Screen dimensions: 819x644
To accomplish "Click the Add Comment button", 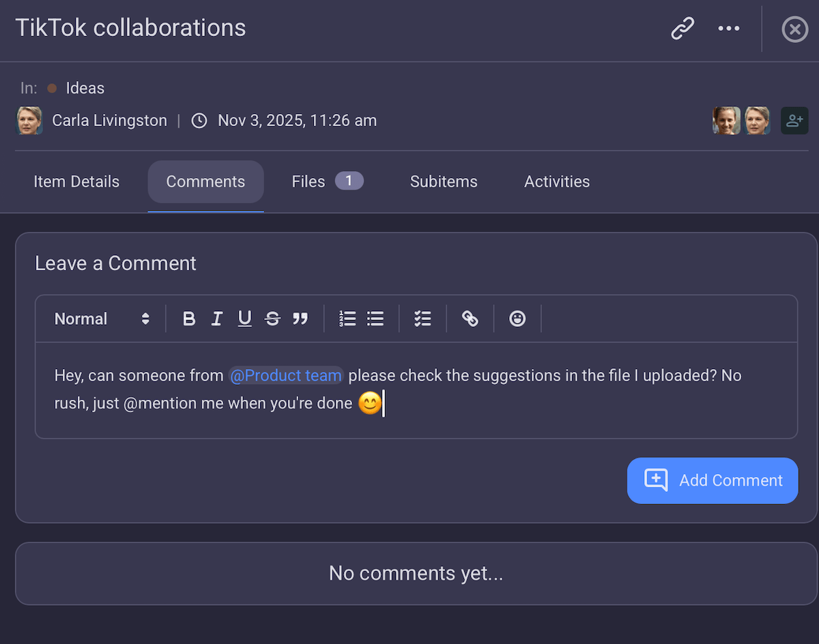I will (x=712, y=480).
